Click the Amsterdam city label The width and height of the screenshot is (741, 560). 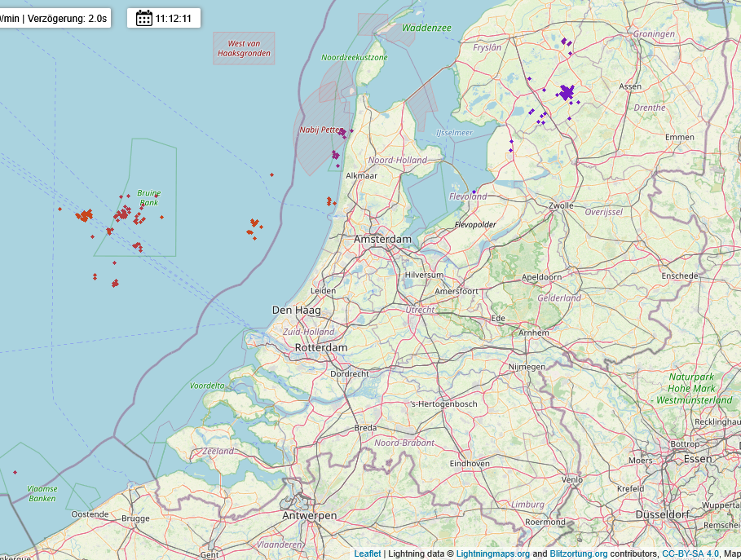[383, 239]
